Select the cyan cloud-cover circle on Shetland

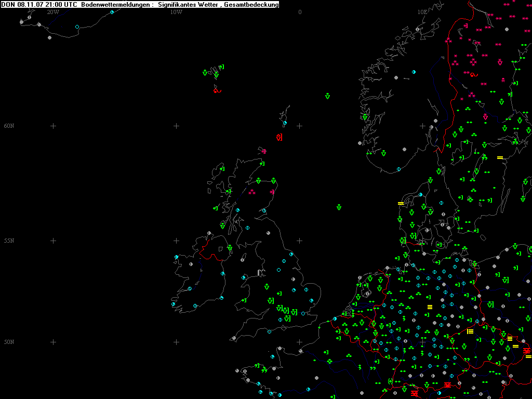[x=285, y=123]
